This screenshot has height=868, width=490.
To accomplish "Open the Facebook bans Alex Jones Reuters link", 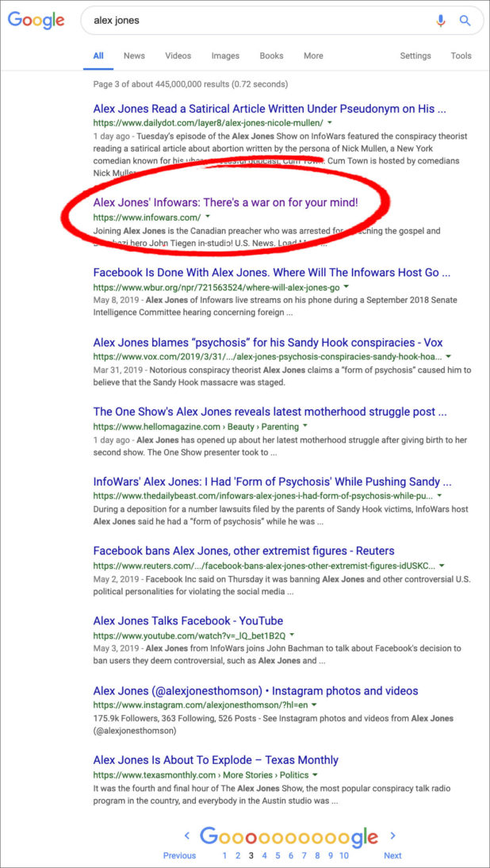I will coord(244,551).
